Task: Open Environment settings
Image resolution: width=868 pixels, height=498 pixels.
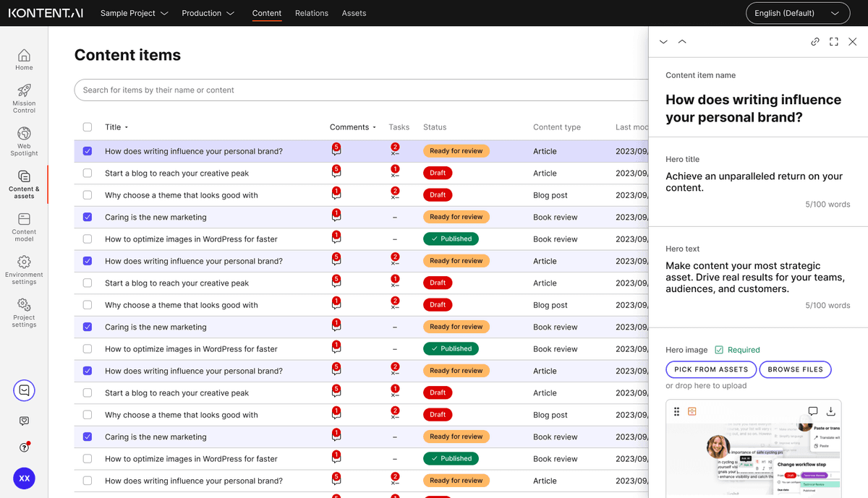Action: coord(24,269)
